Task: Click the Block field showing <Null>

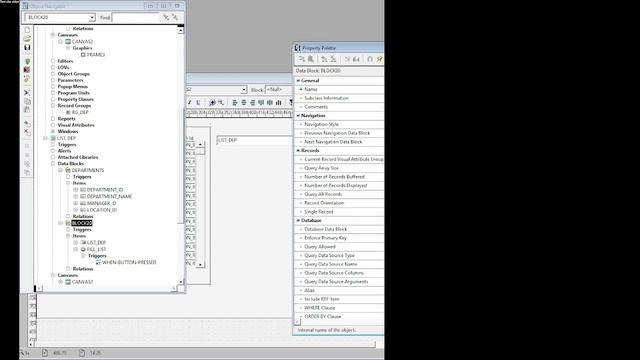Action: 279,89
